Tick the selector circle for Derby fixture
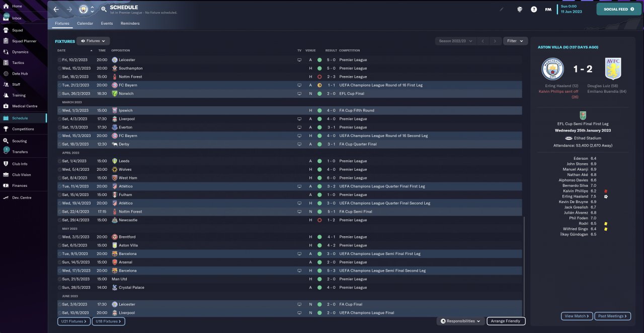The width and height of the screenshot is (644, 333). click(x=60, y=144)
